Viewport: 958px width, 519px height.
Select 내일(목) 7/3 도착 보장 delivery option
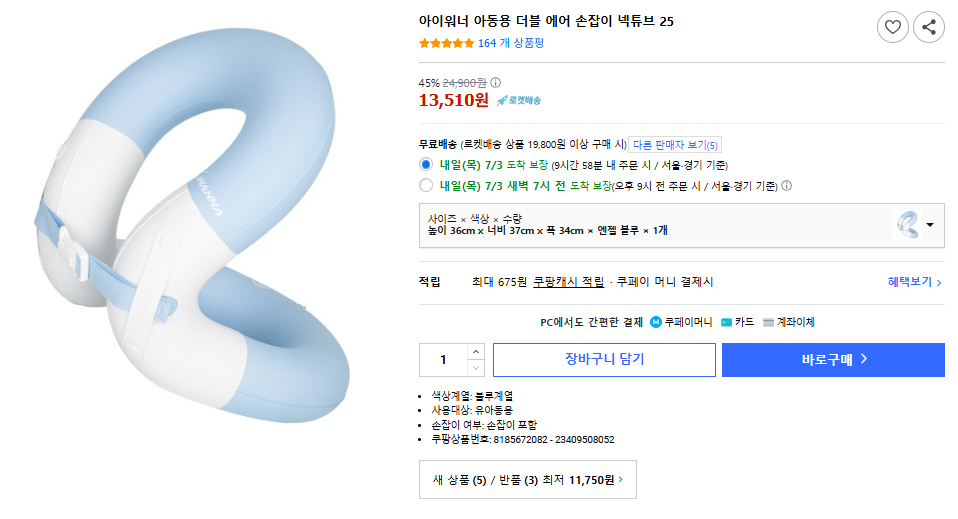point(426,164)
